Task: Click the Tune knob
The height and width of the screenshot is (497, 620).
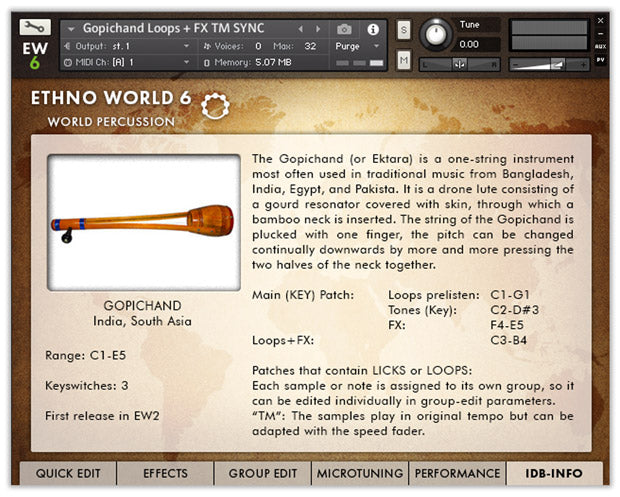Action: pyautogui.click(x=436, y=34)
